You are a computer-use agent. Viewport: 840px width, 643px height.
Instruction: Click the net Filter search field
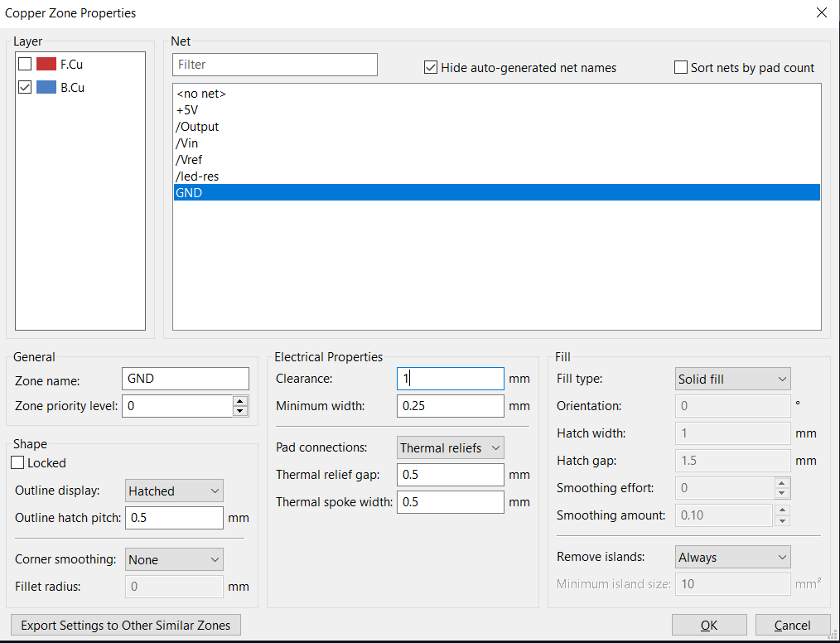pos(274,65)
